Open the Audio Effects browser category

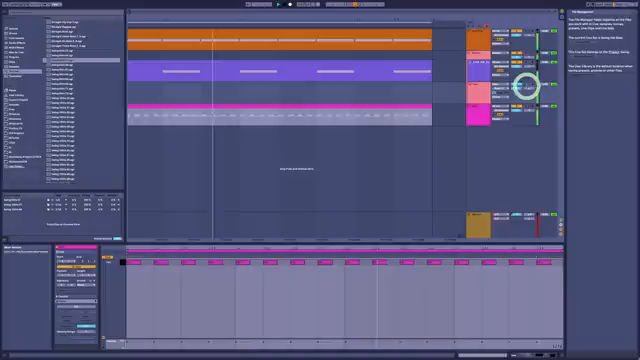pyautogui.click(x=17, y=43)
